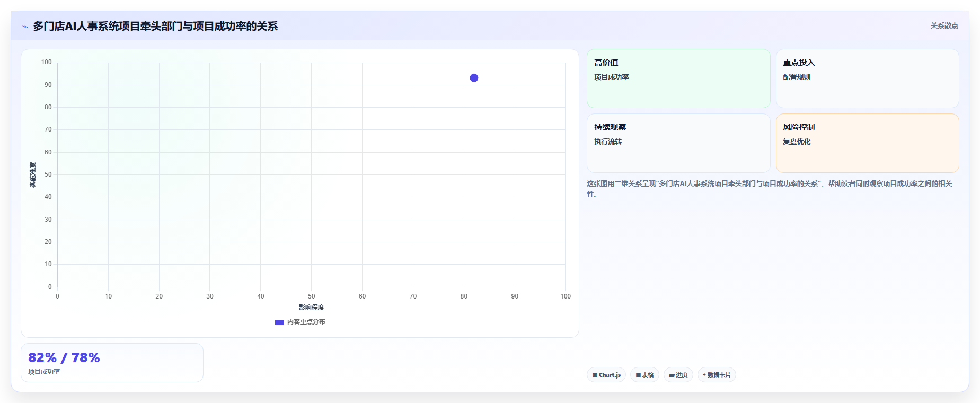The width and height of the screenshot is (980, 403).
Task: Click the 100 tick on the x-axis
Action: coord(566,296)
